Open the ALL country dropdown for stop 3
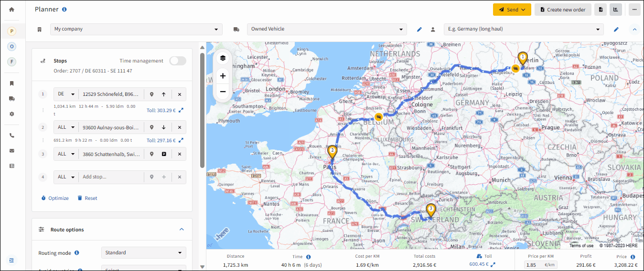The image size is (644, 271). pos(66,154)
